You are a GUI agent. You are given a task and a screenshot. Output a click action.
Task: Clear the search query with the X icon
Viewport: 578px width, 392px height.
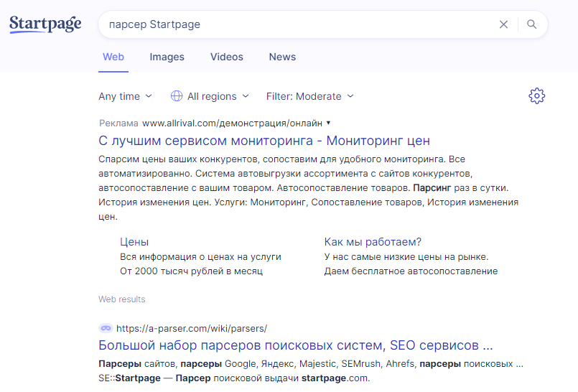(503, 24)
